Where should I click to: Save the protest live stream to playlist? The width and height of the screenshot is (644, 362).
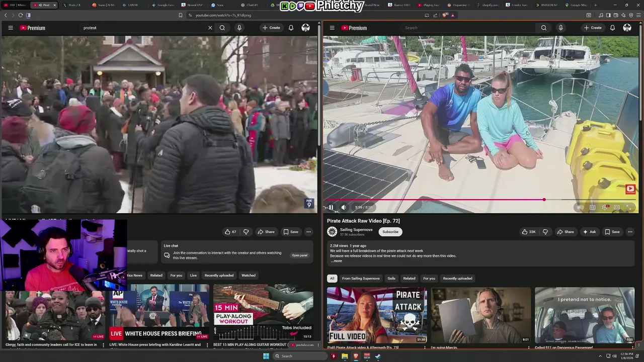click(291, 232)
